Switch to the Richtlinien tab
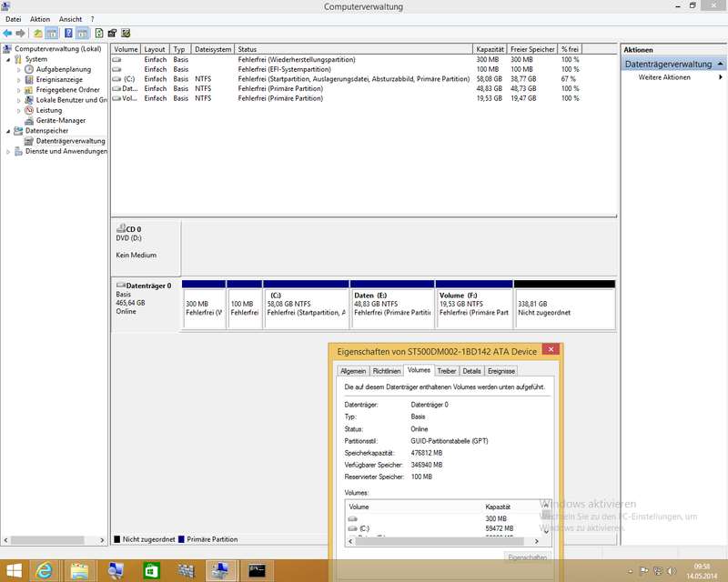728x582 pixels. click(x=387, y=371)
